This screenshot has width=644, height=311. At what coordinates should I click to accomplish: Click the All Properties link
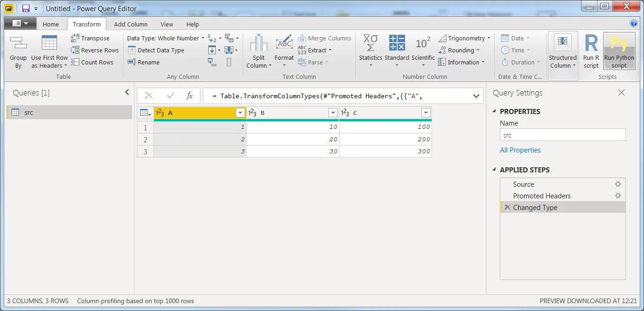point(520,150)
